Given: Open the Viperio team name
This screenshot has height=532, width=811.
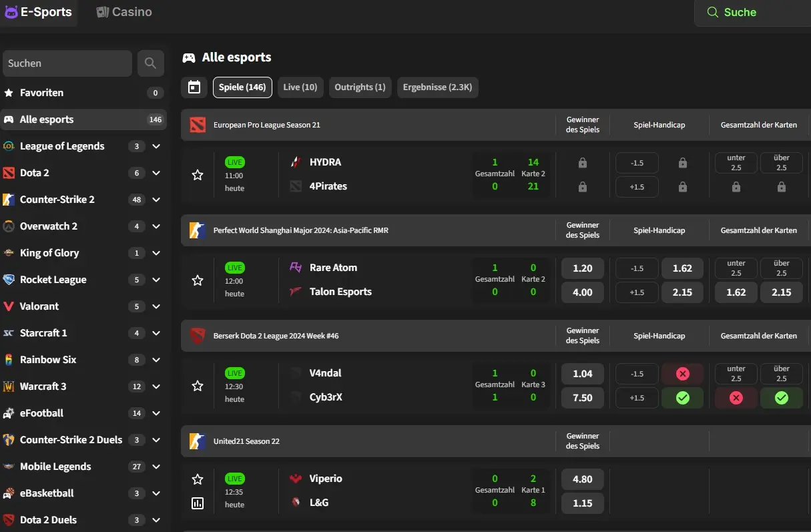Looking at the screenshot, I should (x=326, y=479).
